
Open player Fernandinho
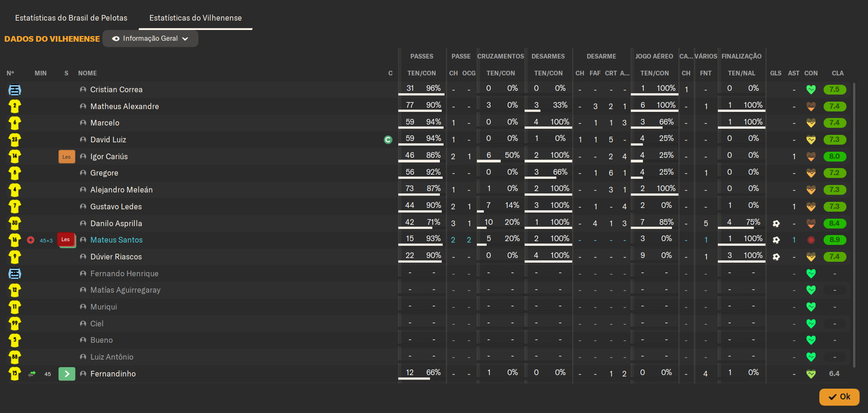coord(113,374)
